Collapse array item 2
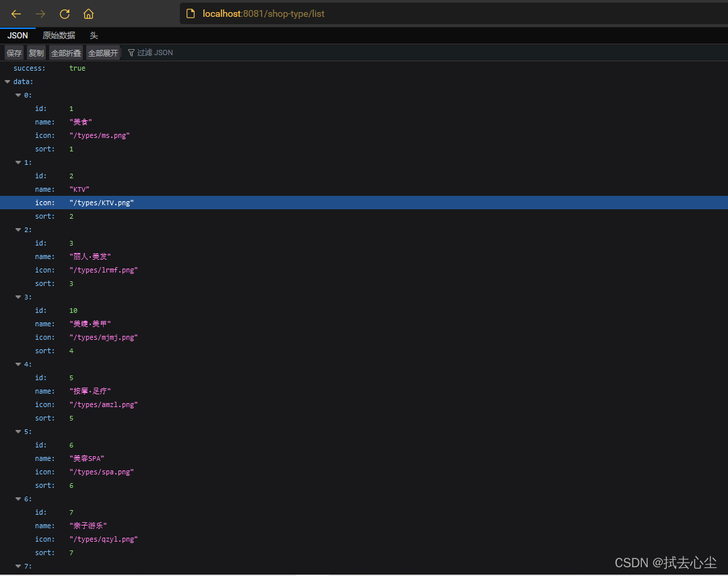728x576 pixels. [18, 229]
